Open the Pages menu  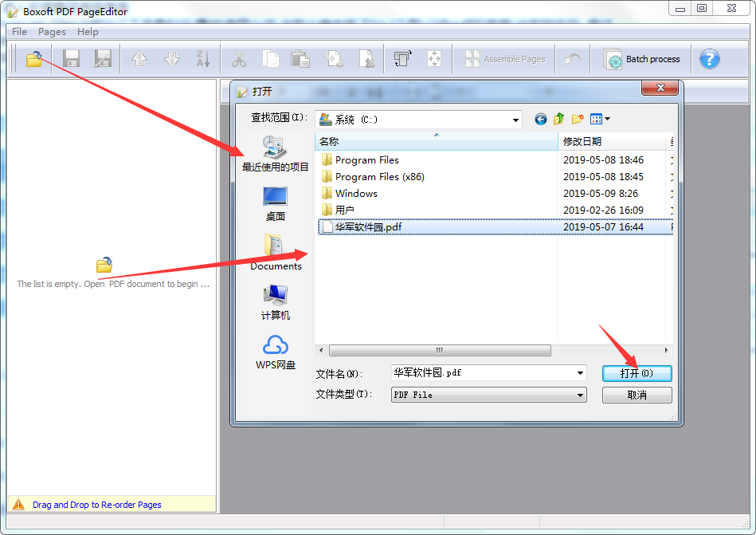click(x=51, y=31)
